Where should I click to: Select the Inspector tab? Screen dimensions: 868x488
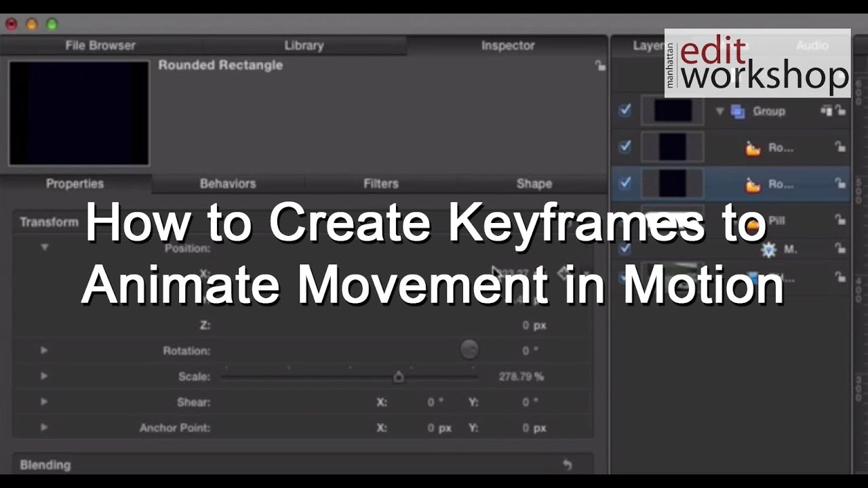tap(508, 45)
